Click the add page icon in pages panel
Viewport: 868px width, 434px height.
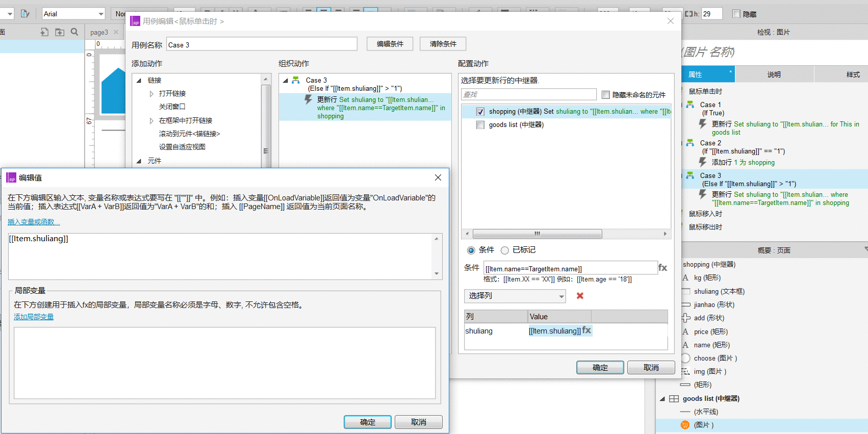point(44,32)
